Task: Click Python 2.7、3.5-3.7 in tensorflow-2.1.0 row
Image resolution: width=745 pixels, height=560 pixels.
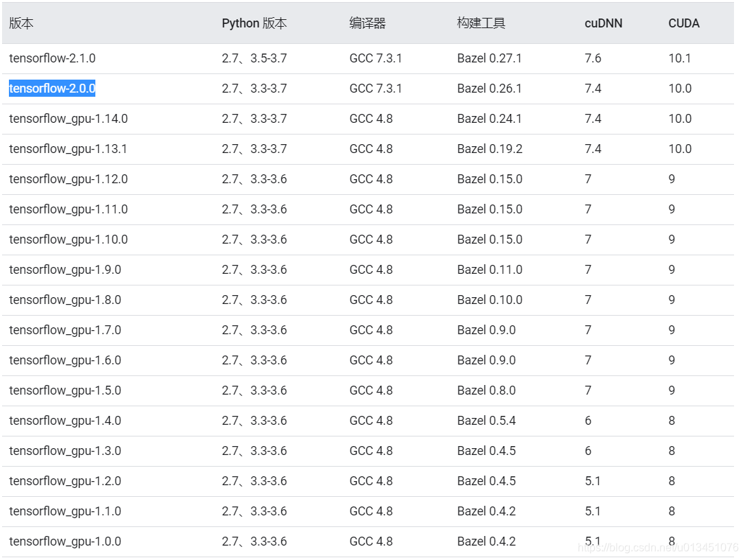Action: (255, 58)
